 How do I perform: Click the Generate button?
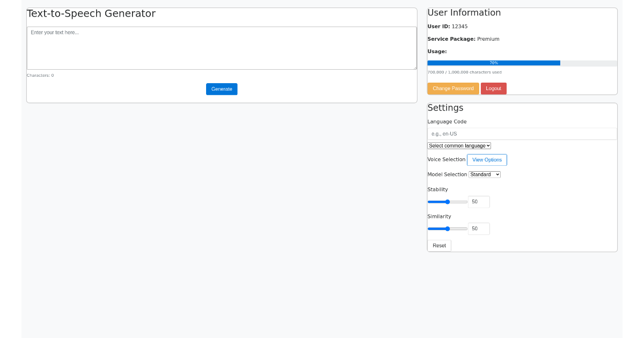coord(222,89)
